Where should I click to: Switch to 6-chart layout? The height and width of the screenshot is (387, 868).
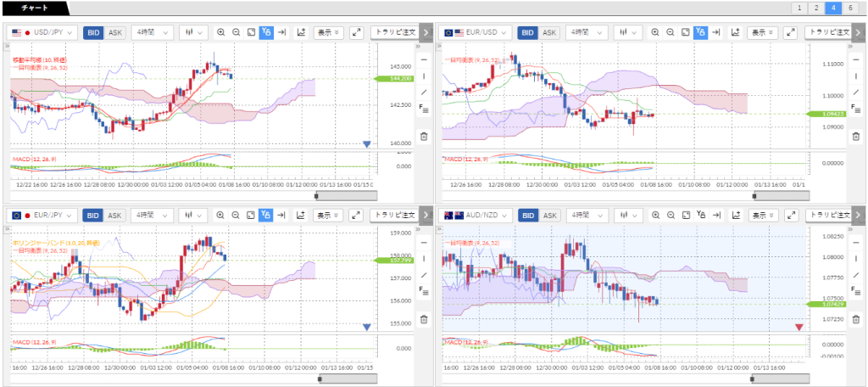pyautogui.click(x=850, y=8)
